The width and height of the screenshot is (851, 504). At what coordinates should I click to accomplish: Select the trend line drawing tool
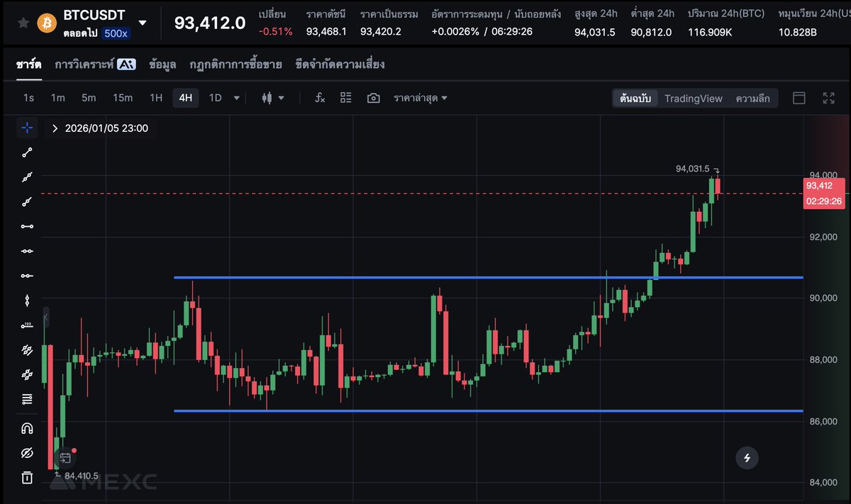pos(27,152)
